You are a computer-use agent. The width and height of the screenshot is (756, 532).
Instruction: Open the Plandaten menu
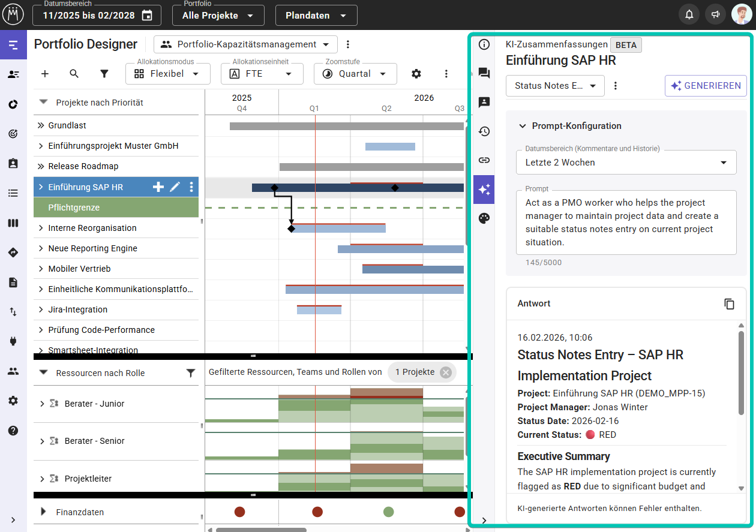click(316, 16)
